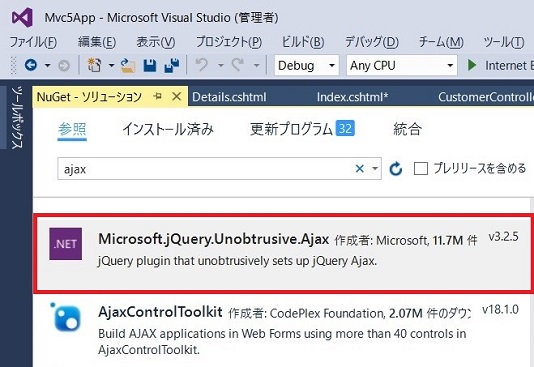This screenshot has width=534, height=367.
Task: Switch to the Index.cshtml* tab
Action: [x=352, y=97]
